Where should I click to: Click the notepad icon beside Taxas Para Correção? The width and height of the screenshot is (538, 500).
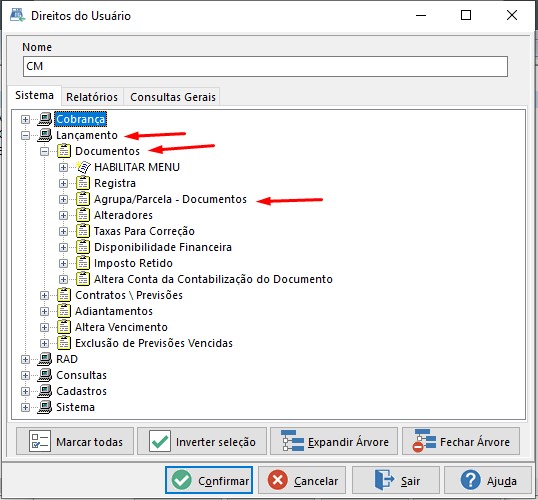83,231
